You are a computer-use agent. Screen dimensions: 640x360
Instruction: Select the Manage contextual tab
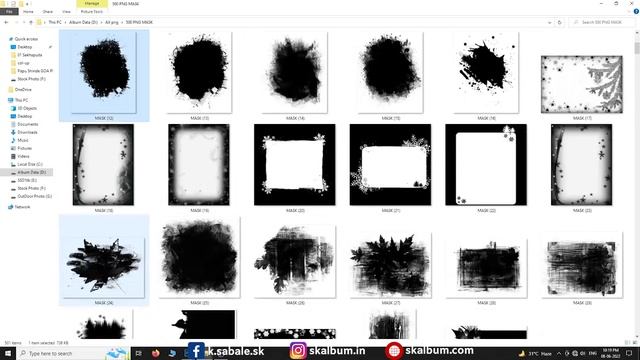tap(92, 4)
